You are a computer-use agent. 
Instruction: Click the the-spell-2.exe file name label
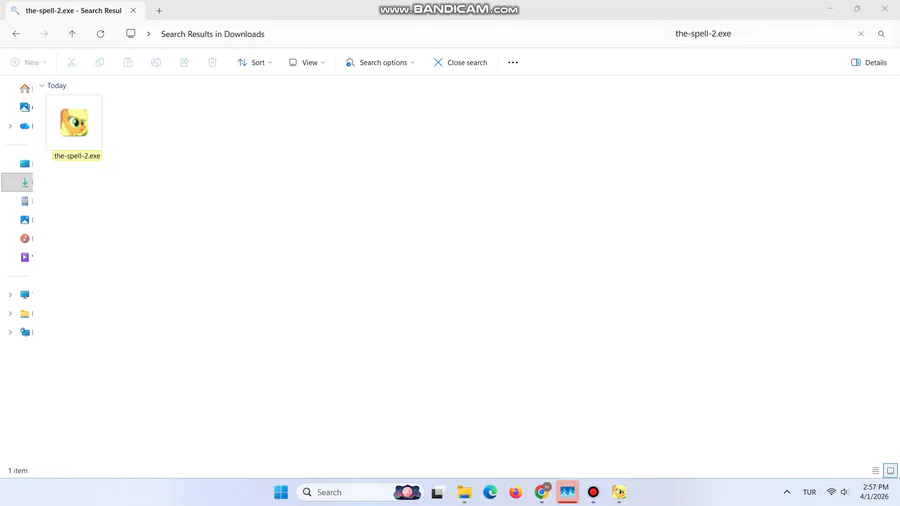77,156
